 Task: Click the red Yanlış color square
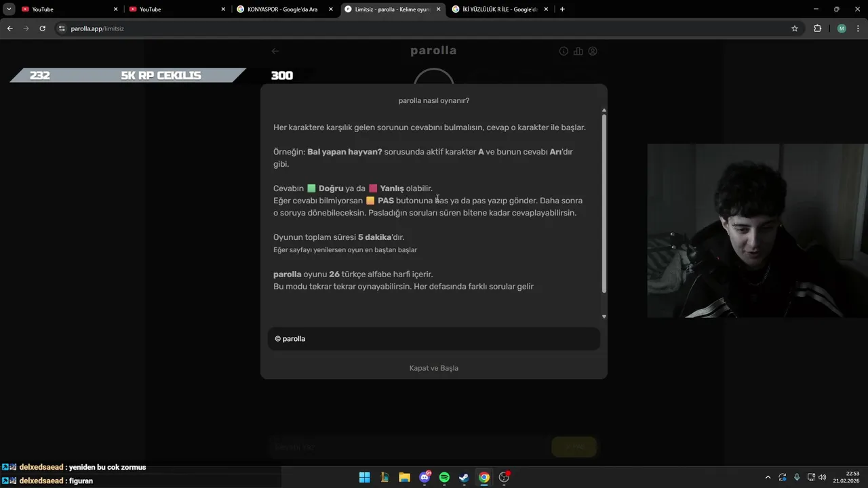pyautogui.click(x=372, y=188)
